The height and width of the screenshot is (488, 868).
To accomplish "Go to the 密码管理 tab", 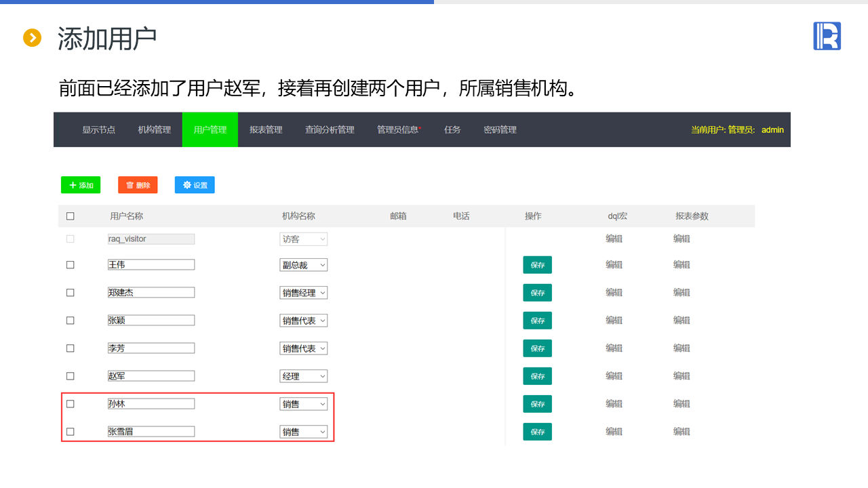I will pos(500,129).
